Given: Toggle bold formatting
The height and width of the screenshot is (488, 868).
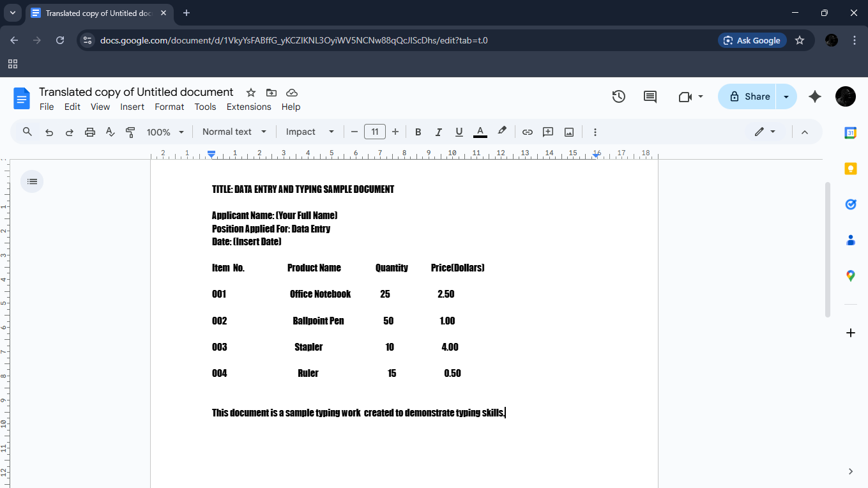Looking at the screenshot, I should (418, 132).
